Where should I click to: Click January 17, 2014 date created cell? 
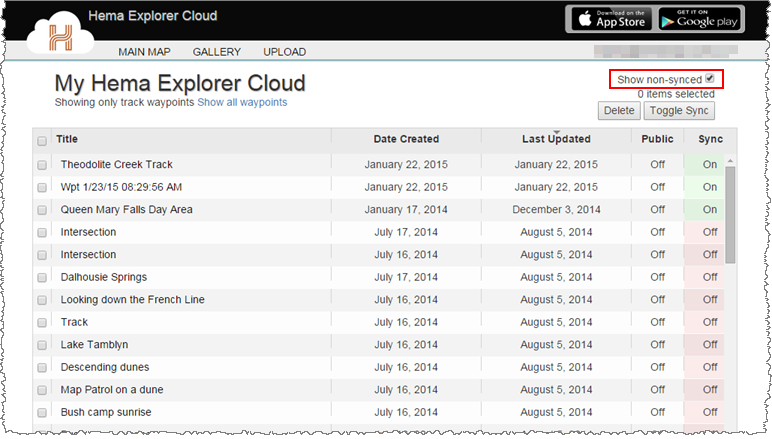(406, 210)
